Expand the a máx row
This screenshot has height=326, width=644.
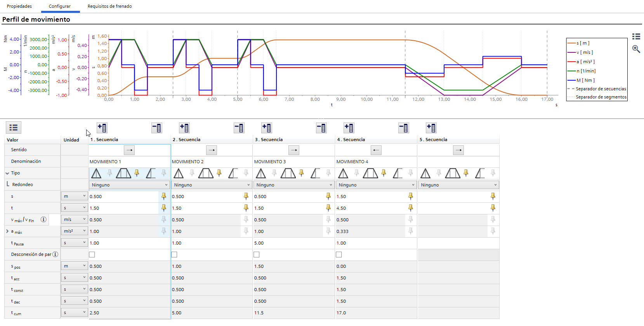click(x=7, y=231)
